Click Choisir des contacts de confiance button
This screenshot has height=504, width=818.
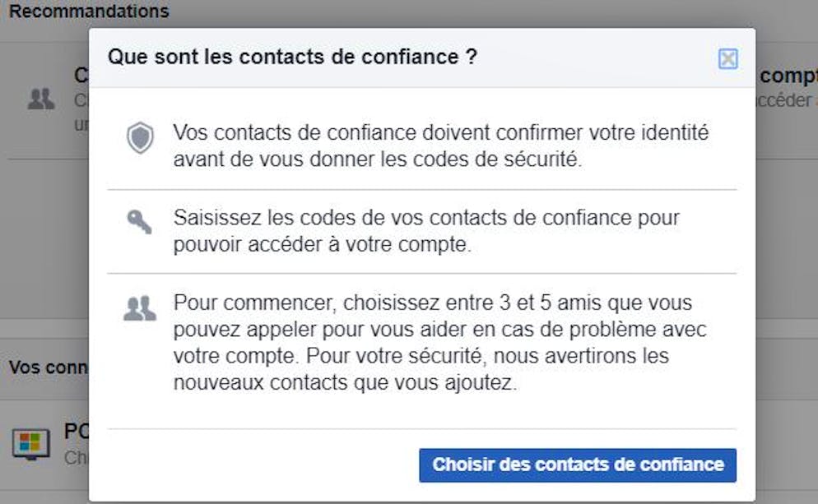click(578, 465)
